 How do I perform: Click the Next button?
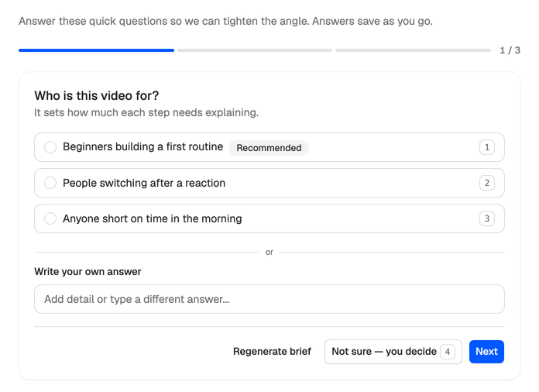point(486,352)
